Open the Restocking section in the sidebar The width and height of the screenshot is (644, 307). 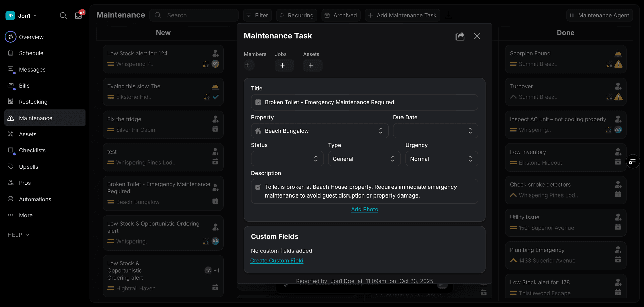pos(32,101)
